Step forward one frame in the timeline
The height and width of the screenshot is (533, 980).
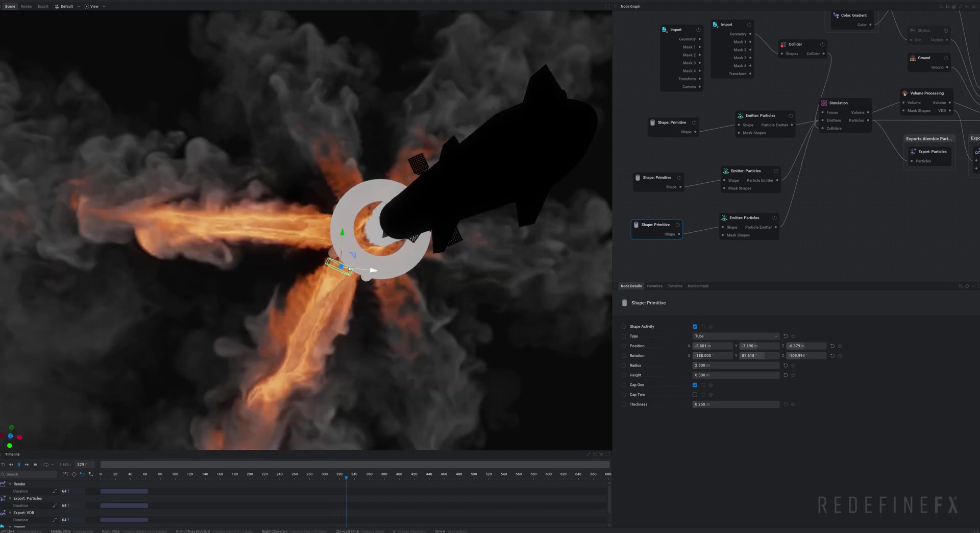tap(27, 465)
